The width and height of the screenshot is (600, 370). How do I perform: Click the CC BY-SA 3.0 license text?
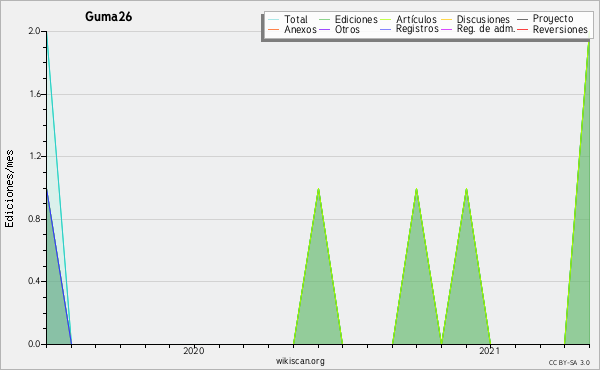pyautogui.click(x=569, y=362)
